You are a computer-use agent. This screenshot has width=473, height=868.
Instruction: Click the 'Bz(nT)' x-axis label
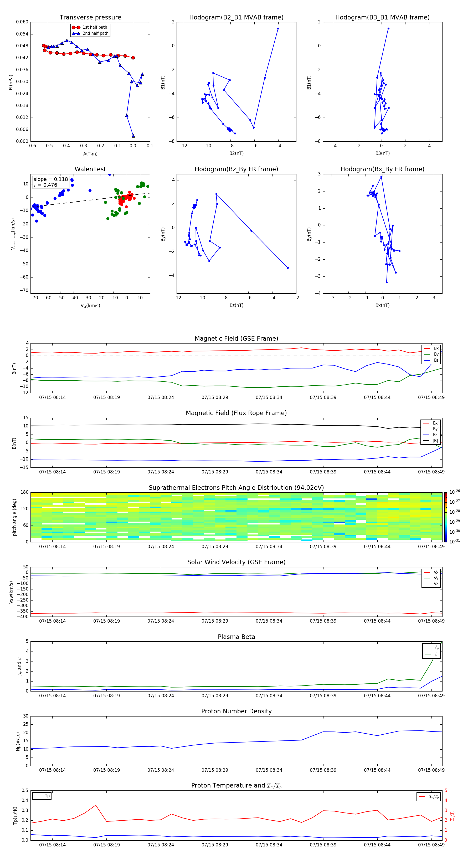pos(236,305)
